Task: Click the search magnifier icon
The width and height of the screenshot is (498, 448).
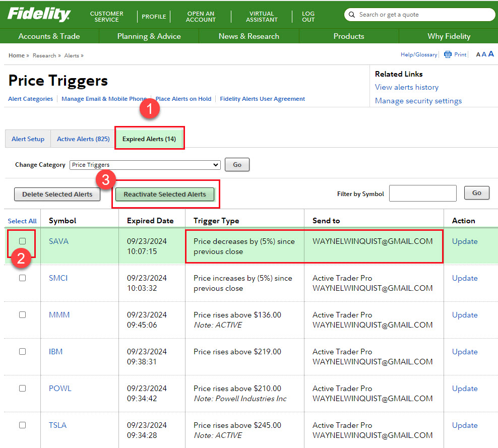Action: tap(352, 15)
